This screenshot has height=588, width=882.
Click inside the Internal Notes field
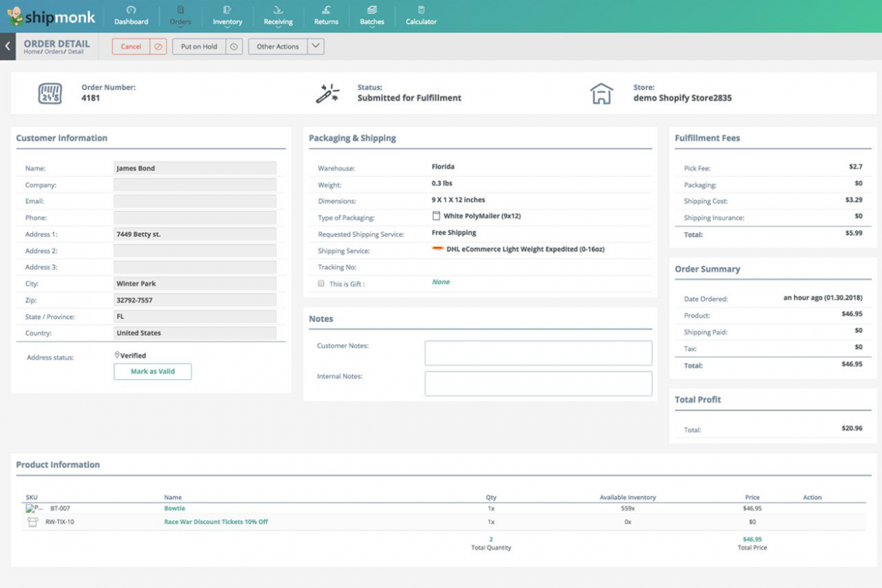click(538, 383)
